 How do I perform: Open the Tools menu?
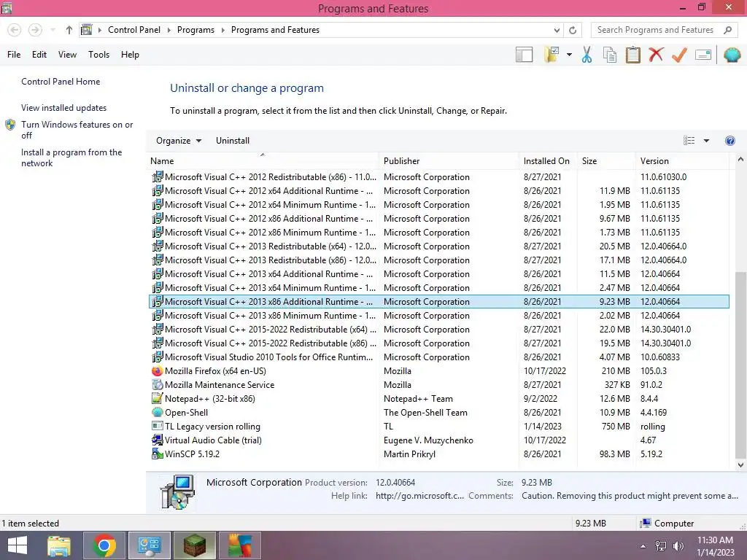98,55
